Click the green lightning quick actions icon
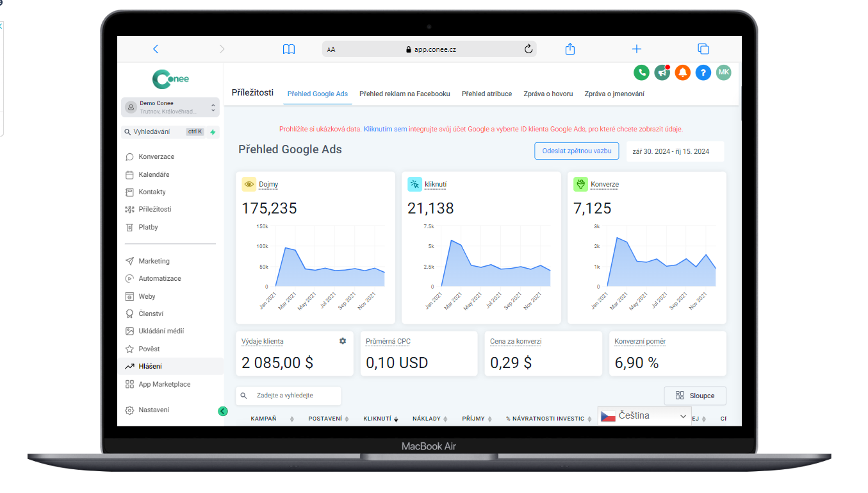The width and height of the screenshot is (868, 493). tap(213, 132)
